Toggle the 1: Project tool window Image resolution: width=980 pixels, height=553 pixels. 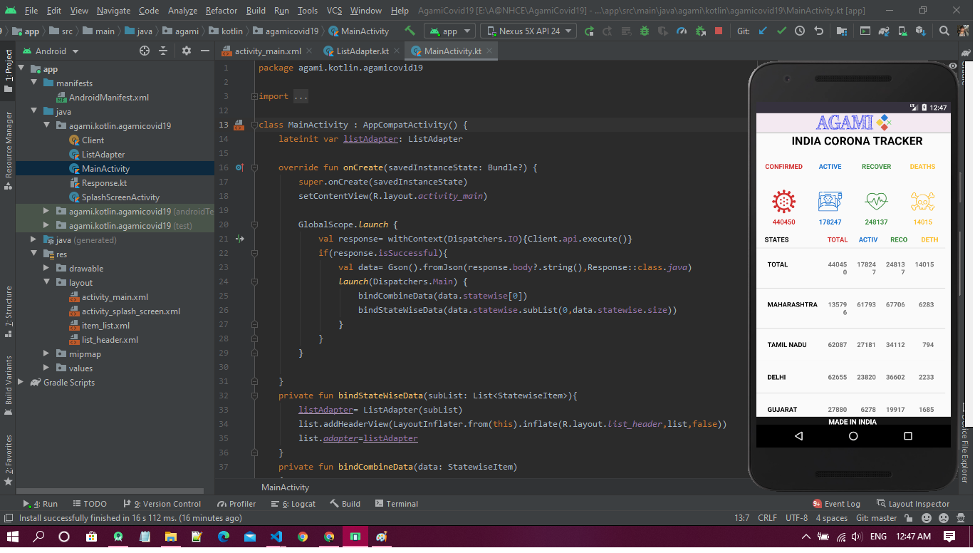tap(9, 71)
